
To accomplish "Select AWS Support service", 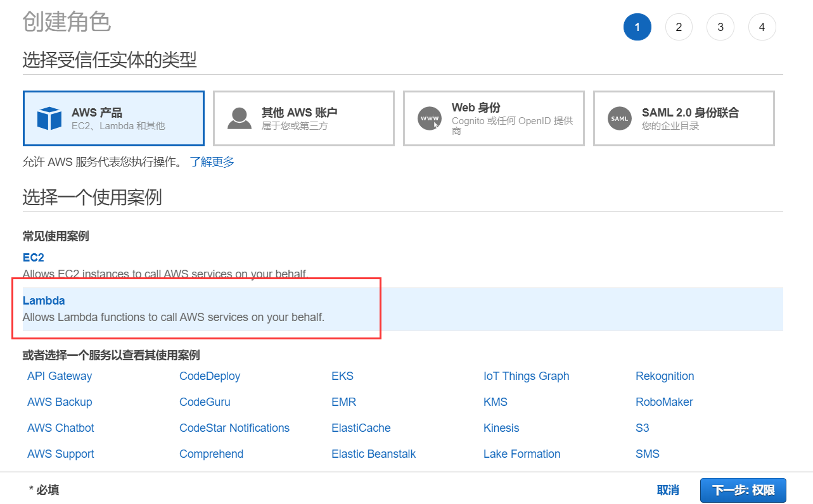I will pyautogui.click(x=61, y=454).
